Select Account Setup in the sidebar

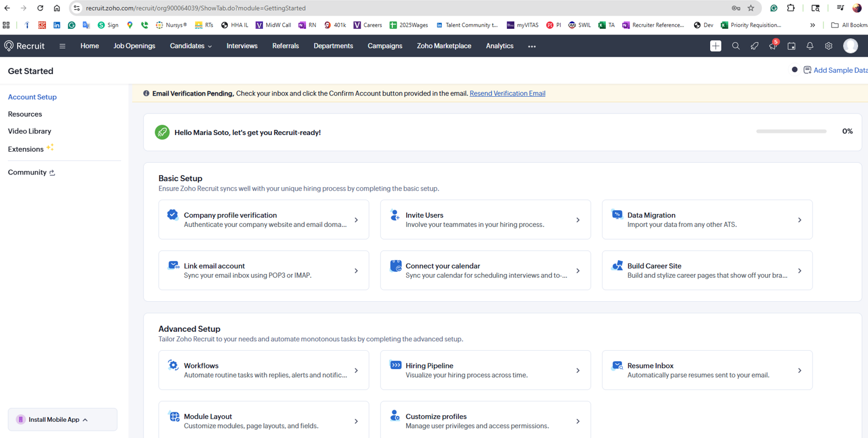32,97
